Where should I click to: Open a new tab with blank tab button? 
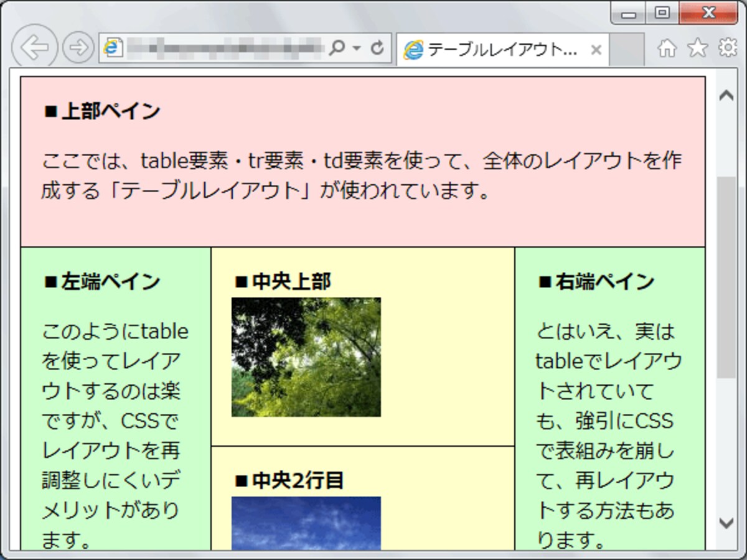(x=626, y=49)
